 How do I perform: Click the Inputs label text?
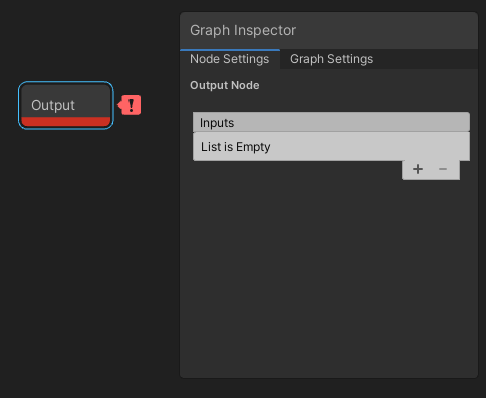coord(217,123)
